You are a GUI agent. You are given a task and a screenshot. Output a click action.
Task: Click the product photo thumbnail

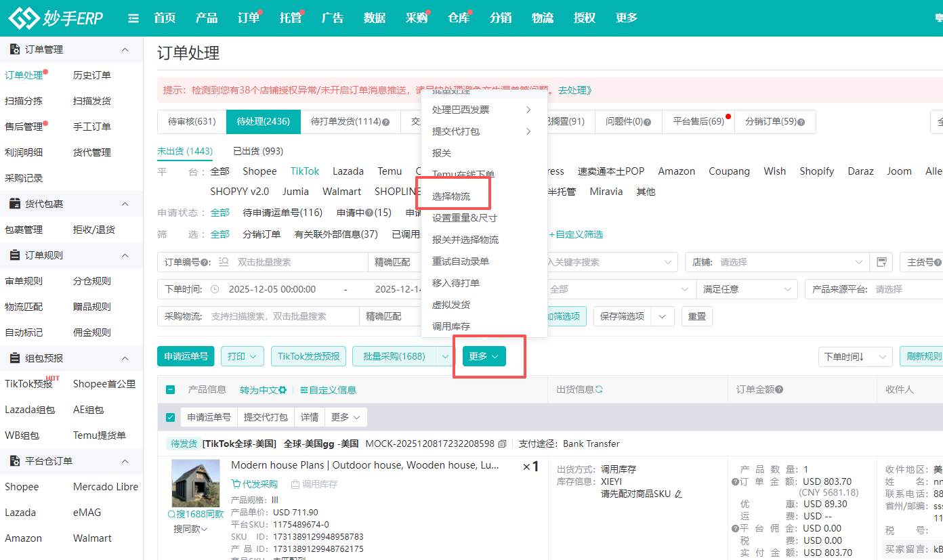pyautogui.click(x=196, y=483)
